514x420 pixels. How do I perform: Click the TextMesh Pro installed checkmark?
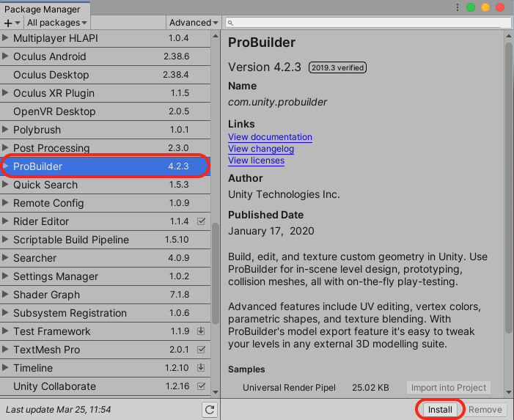pos(201,350)
